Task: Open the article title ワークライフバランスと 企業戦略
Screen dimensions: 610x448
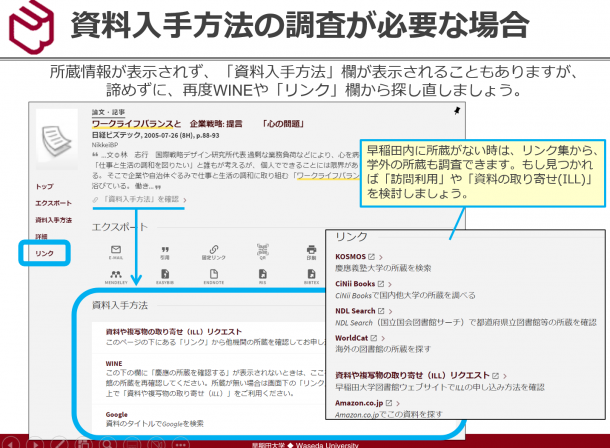Action: 198,124
